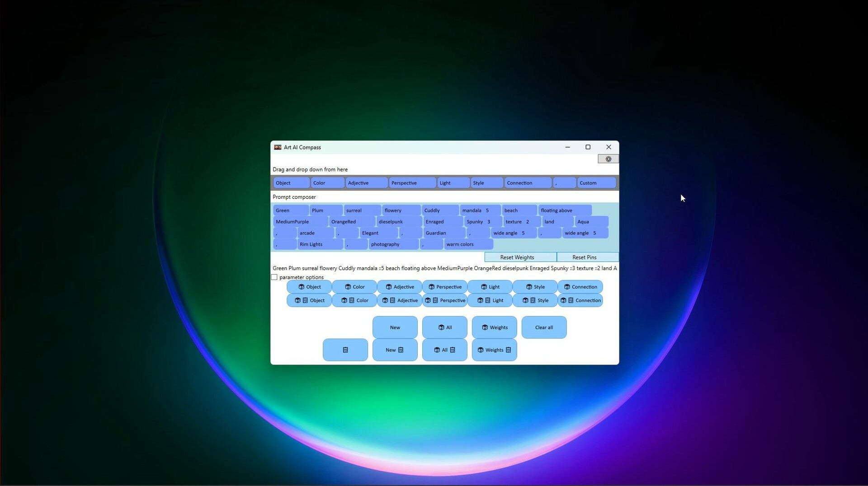Image resolution: width=868 pixels, height=486 pixels.
Task: Click dice-clipboard Perspective button
Action: coord(445,300)
